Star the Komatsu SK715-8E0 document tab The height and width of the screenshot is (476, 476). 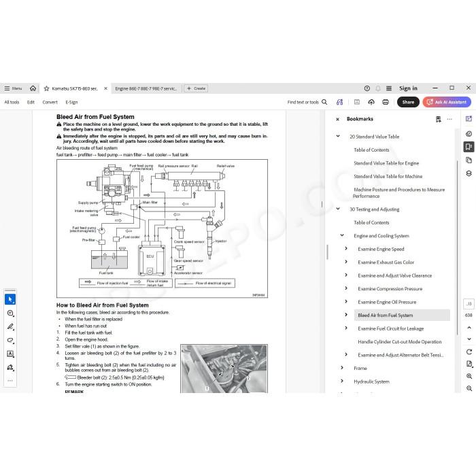pyautogui.click(x=46, y=88)
